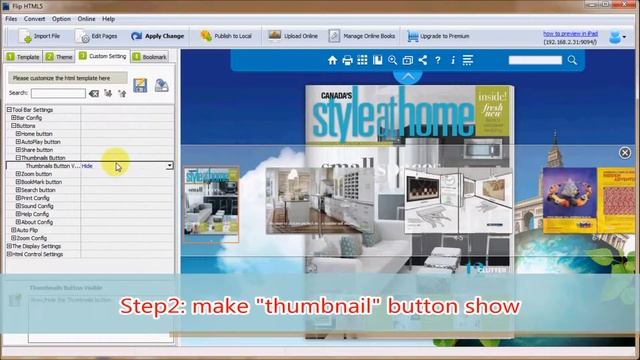Select the floor plan pages 4-5 thumbnail
The height and width of the screenshot is (360, 640).
tap(458, 200)
